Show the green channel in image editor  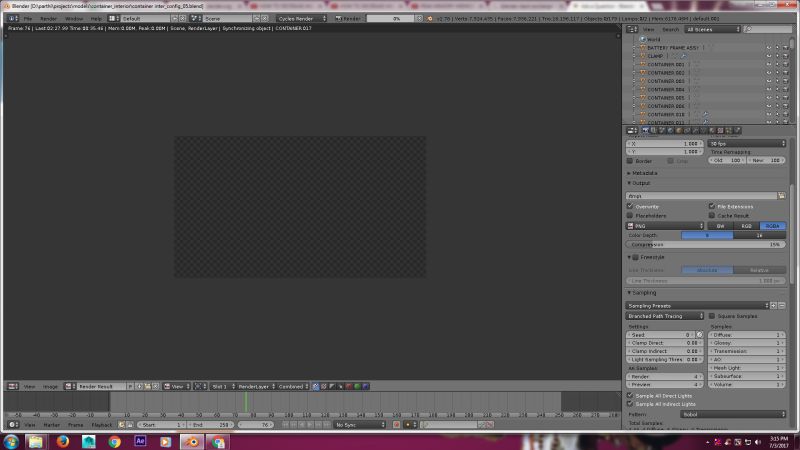(357, 386)
